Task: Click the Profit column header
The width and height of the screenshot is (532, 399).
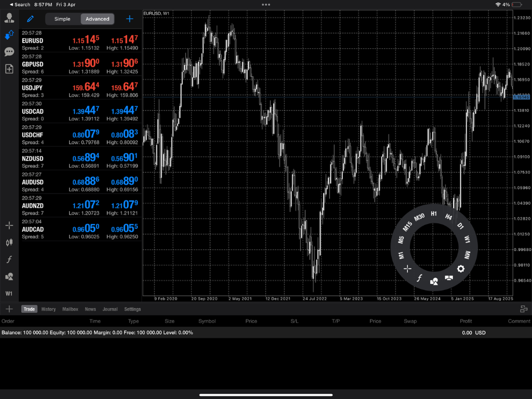Action: pyautogui.click(x=466, y=321)
